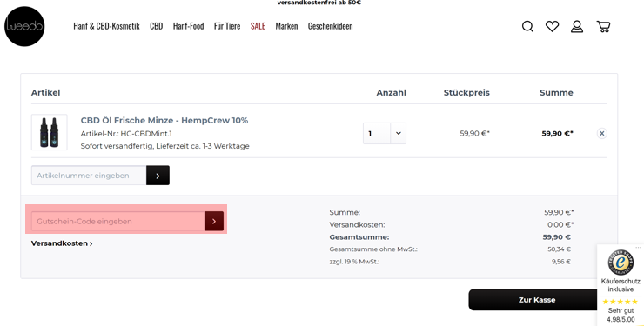
Task: Click the 19 % MwSt. value 9,56 €
Action: 561,262
